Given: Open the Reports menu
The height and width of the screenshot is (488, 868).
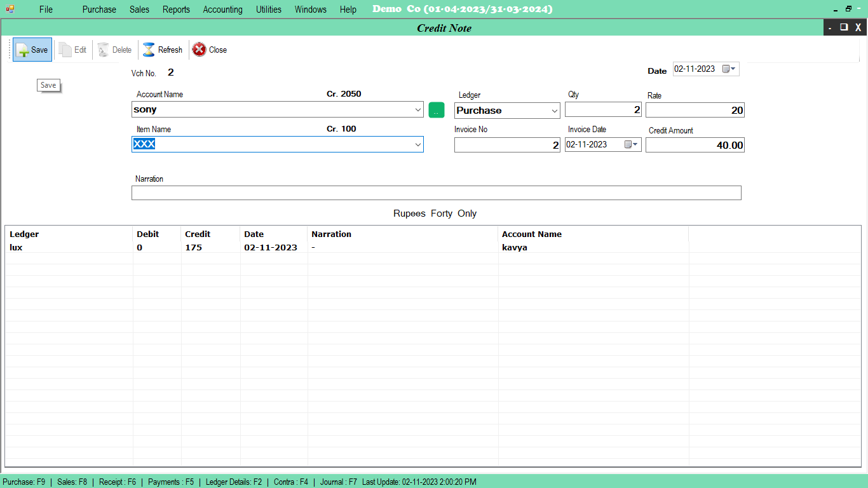Looking at the screenshot, I should click(176, 9).
